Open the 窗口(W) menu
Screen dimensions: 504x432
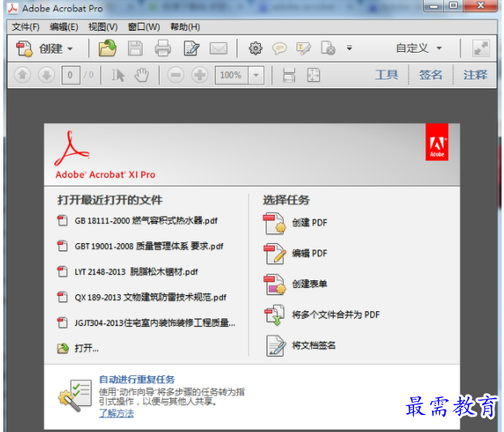click(x=143, y=27)
